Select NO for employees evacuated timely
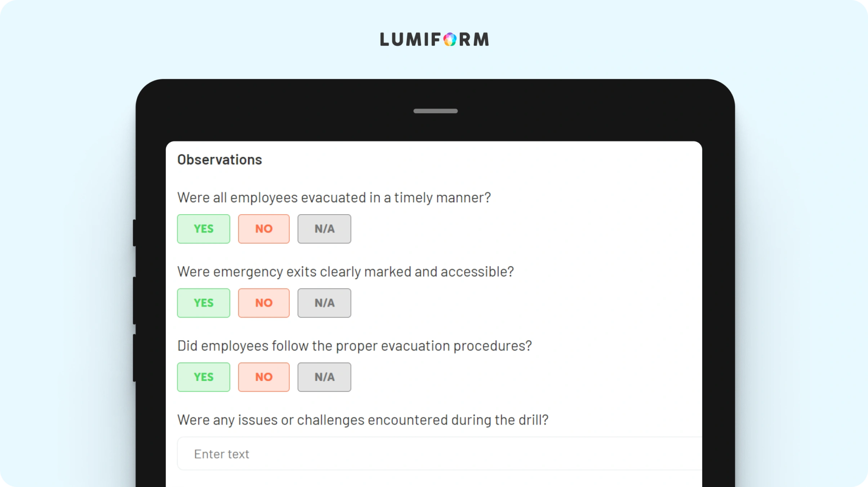This screenshot has height=487, width=868. pyautogui.click(x=264, y=229)
